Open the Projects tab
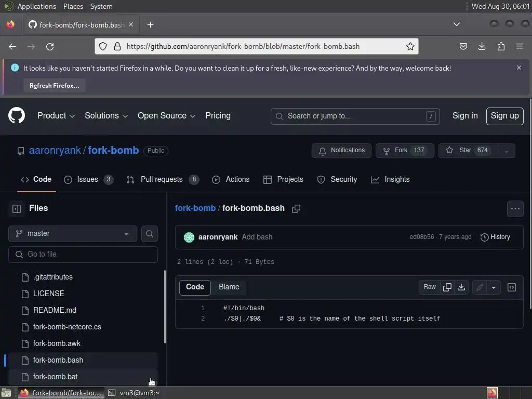 click(x=283, y=179)
